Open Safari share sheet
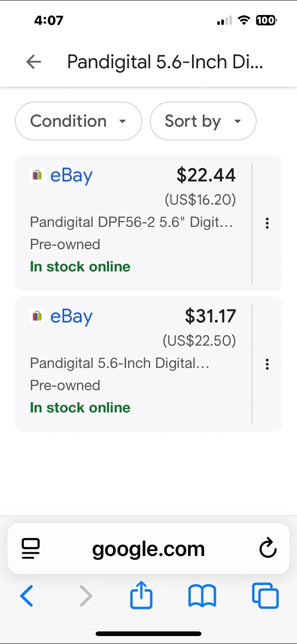Screen dimensions: 297x644 141,595
